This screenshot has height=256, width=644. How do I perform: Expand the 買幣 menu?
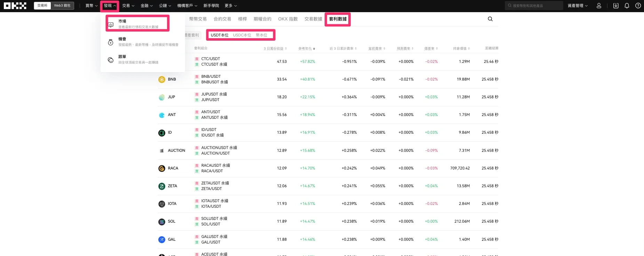(92, 6)
